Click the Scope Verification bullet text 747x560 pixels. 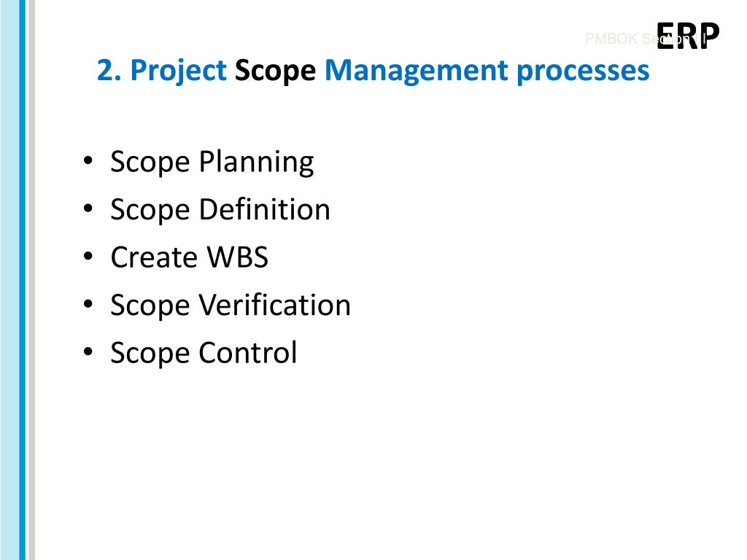point(230,306)
